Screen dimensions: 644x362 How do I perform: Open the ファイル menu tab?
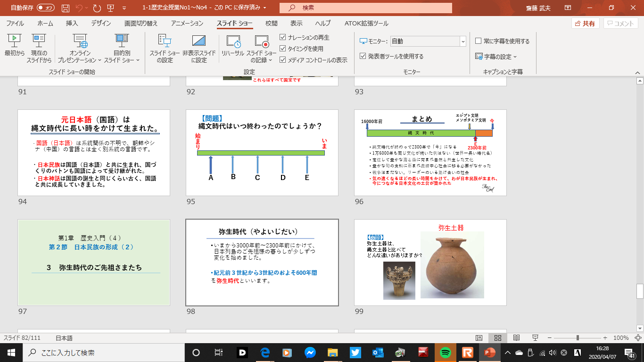[15, 24]
